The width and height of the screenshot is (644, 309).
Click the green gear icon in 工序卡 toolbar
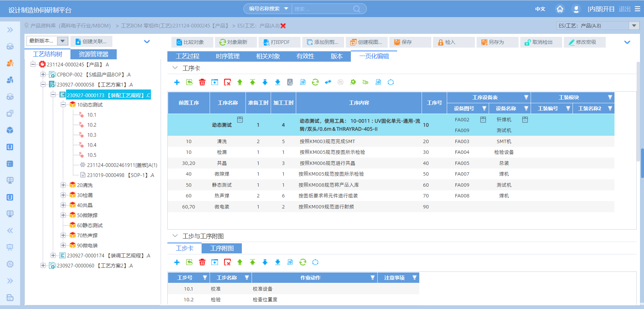click(x=353, y=82)
